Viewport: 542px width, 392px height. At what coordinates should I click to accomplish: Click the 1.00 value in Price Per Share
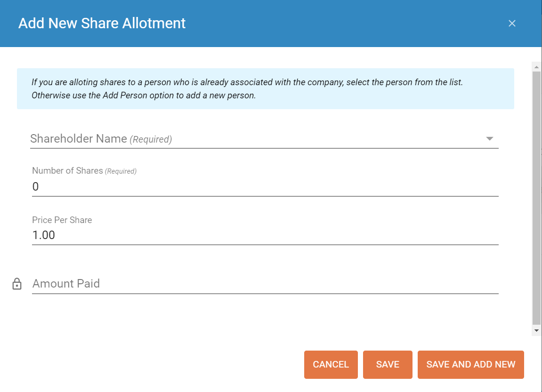(x=44, y=235)
